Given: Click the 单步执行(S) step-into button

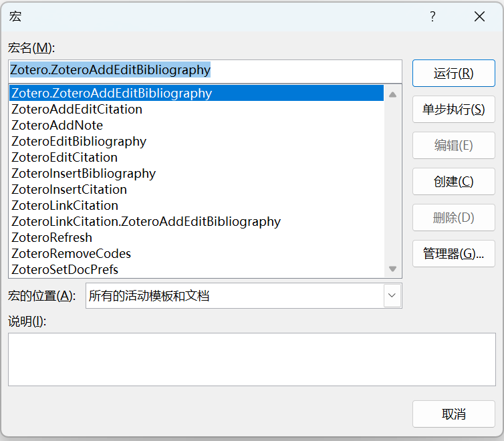Looking at the screenshot, I should [x=454, y=109].
